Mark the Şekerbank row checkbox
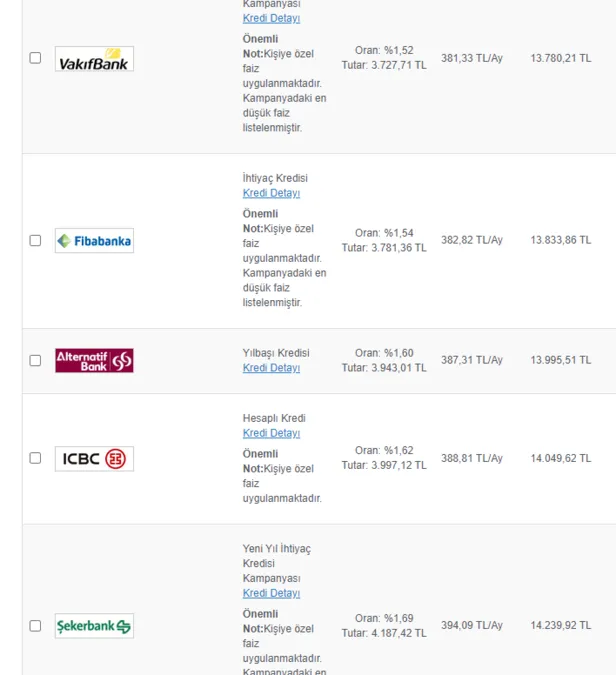The height and width of the screenshot is (675, 616). 35,626
